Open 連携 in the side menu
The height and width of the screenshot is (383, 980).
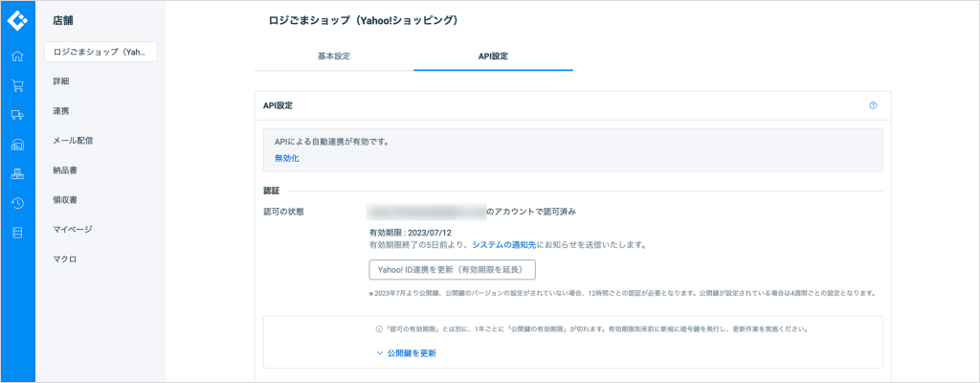point(61,111)
